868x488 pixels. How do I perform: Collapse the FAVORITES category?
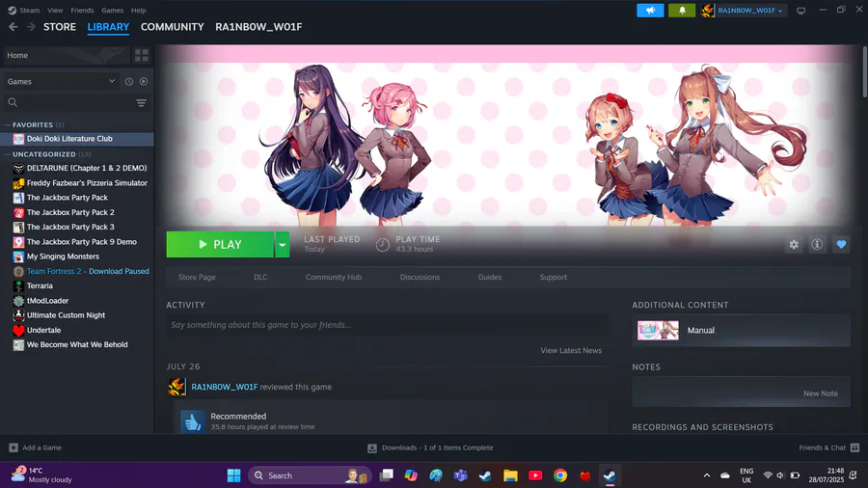[x=8, y=125]
